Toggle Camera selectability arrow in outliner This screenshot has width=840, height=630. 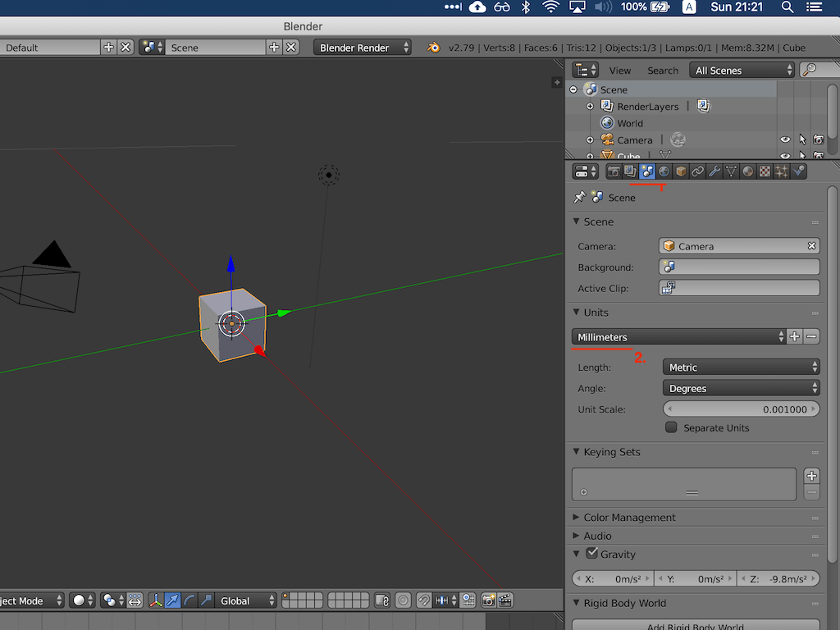(802, 139)
